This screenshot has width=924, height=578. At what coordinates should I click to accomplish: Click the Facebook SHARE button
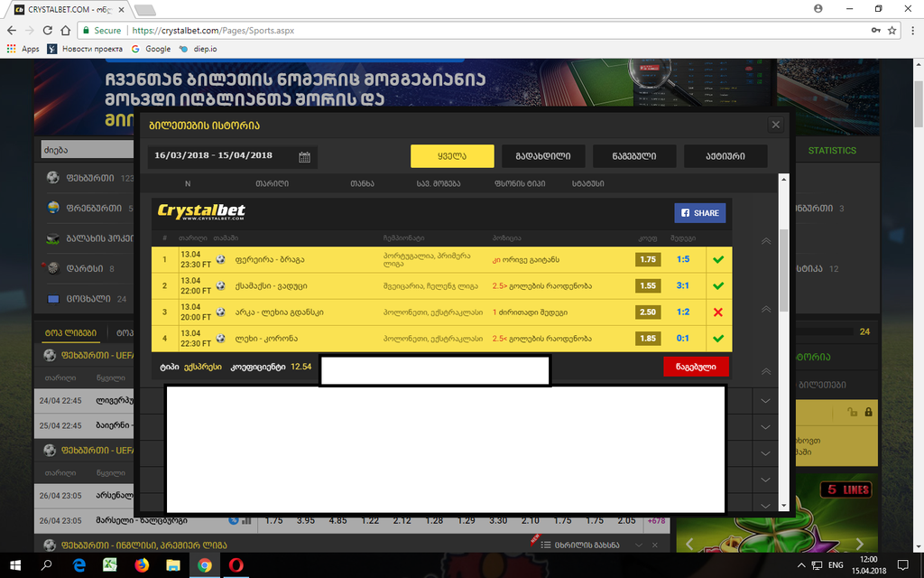pyautogui.click(x=699, y=213)
